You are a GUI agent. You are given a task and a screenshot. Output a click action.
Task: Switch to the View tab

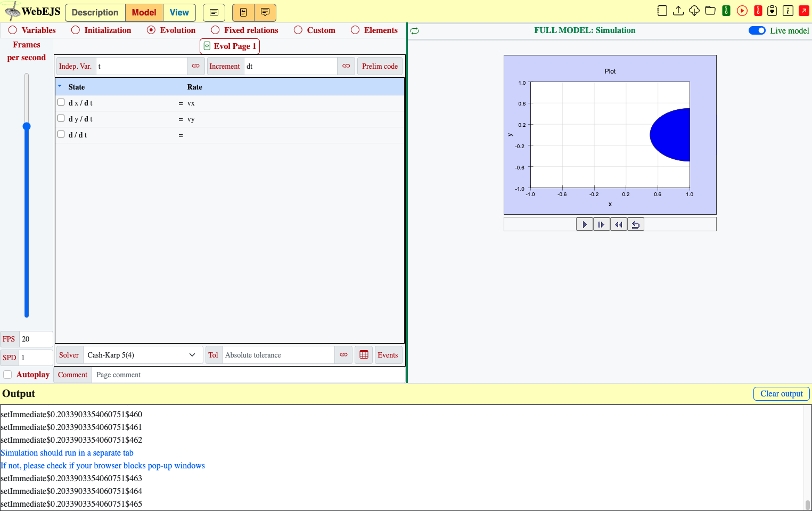pyautogui.click(x=179, y=12)
